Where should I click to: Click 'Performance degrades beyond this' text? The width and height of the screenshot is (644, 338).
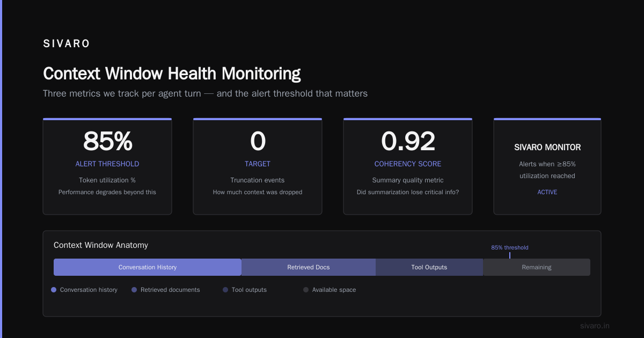click(x=107, y=192)
